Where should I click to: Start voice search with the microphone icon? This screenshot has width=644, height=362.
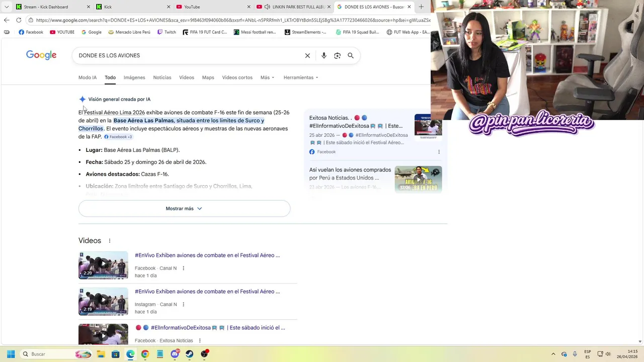tap(324, 55)
